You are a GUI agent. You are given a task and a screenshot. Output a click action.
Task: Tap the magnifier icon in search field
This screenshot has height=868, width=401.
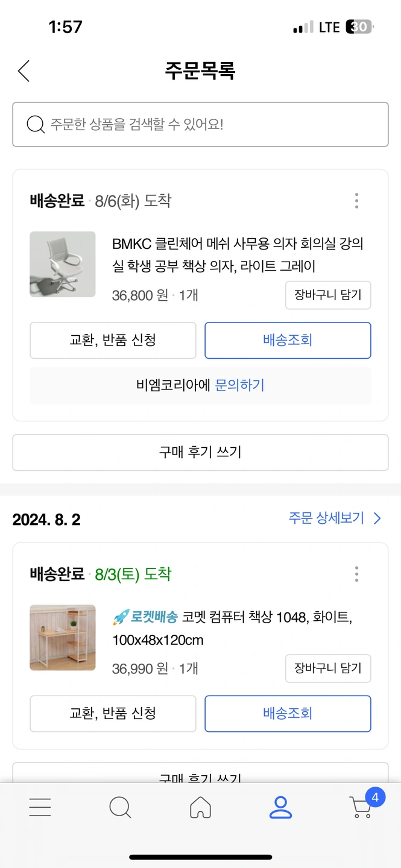pyautogui.click(x=36, y=125)
